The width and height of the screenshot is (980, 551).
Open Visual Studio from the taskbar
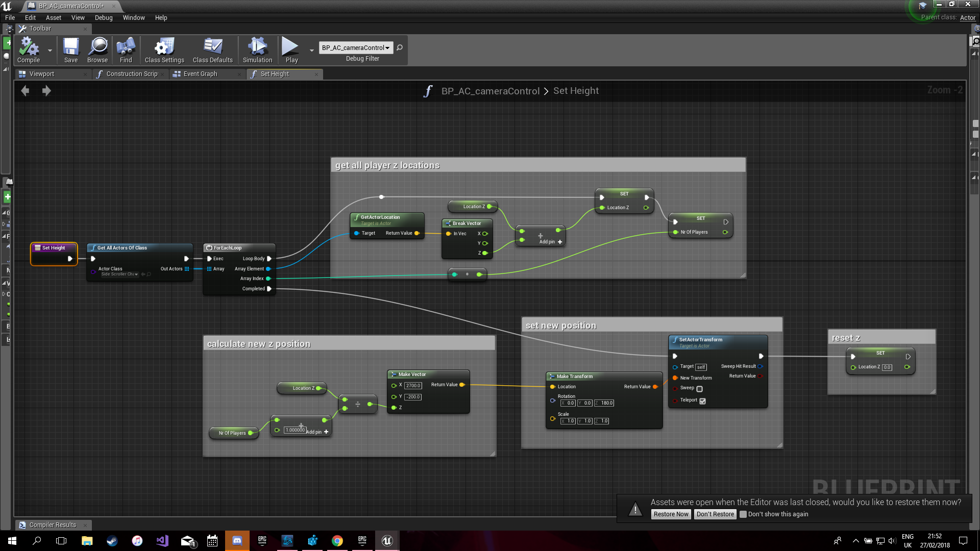tap(162, 541)
